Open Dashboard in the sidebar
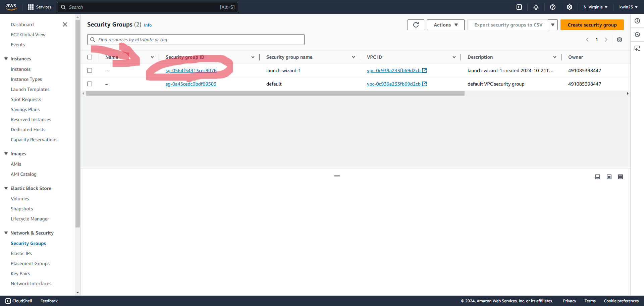Screen dimensions: 644x306 click(x=22, y=24)
